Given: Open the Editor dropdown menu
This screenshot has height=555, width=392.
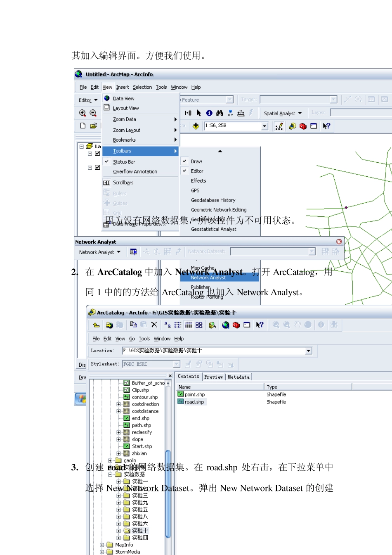Looking at the screenshot, I should pos(88,100).
